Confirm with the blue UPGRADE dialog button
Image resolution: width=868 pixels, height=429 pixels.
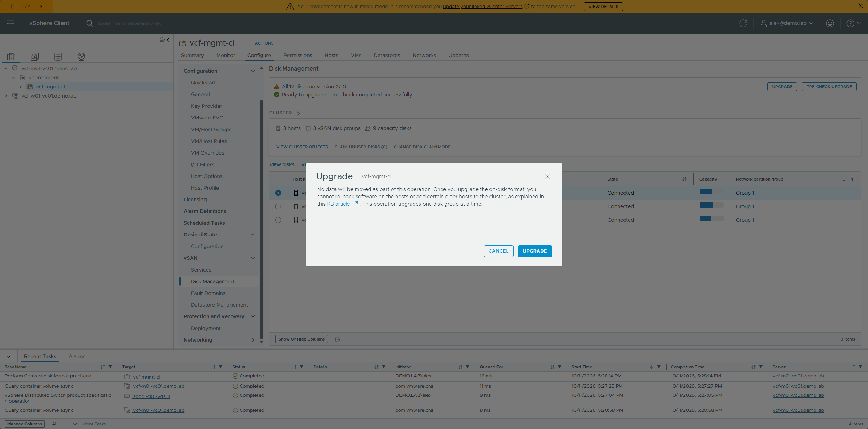coord(535,251)
